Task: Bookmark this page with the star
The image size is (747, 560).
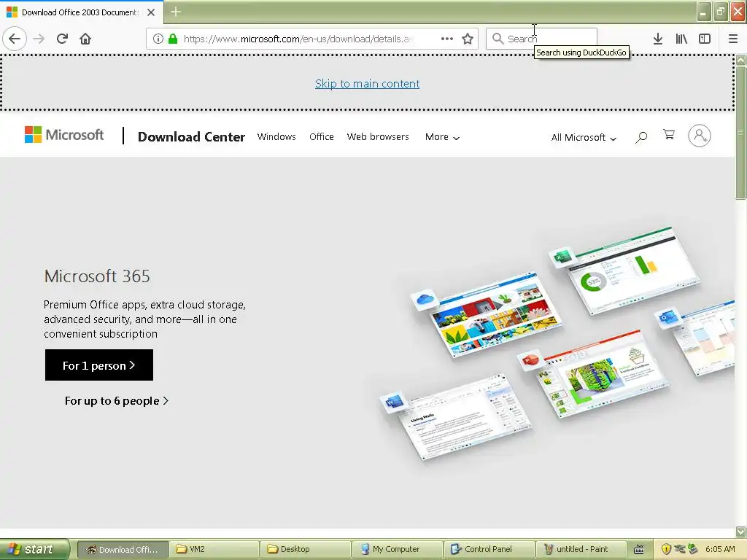Action: (468, 39)
